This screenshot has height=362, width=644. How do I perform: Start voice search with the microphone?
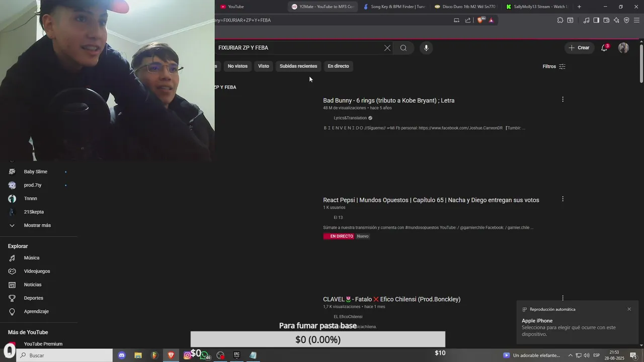[x=426, y=48]
